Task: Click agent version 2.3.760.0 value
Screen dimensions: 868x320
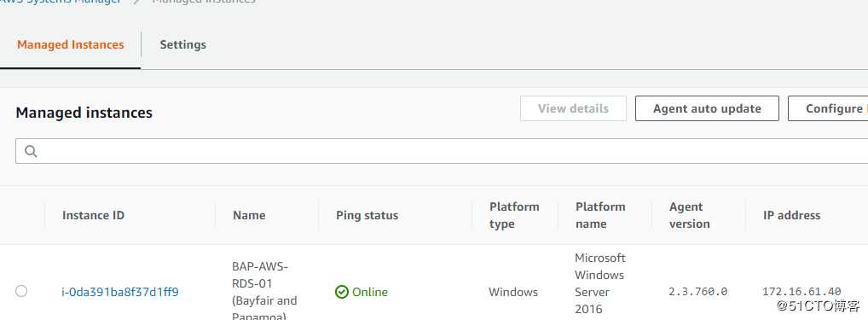Action: tap(697, 292)
